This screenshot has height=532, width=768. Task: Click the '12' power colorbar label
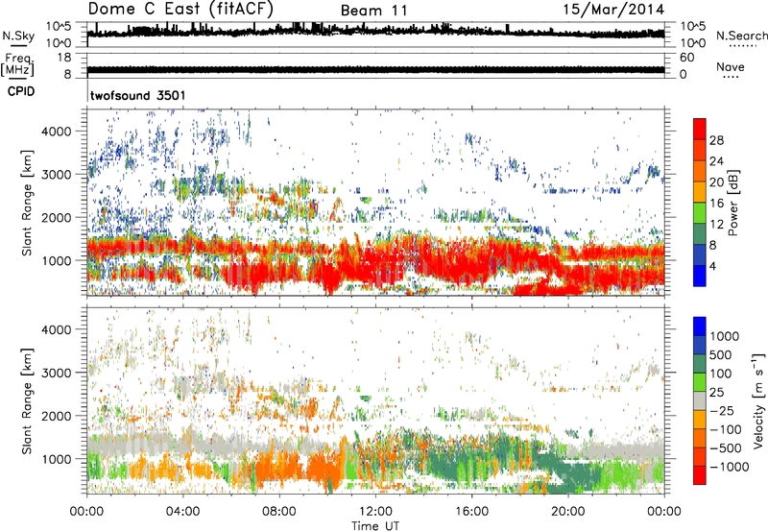coord(716,225)
